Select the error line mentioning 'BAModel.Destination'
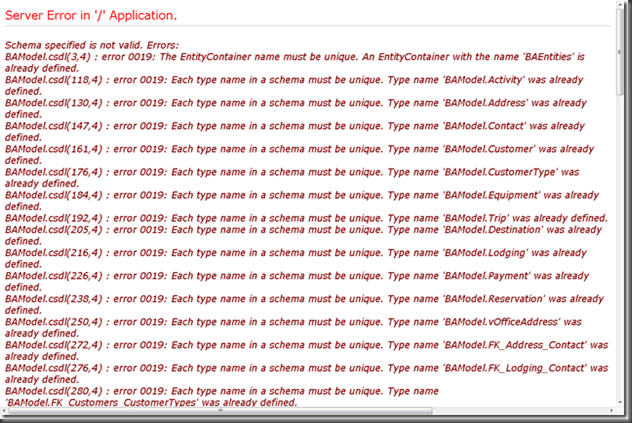The width and height of the screenshot is (632, 423). pos(303,235)
